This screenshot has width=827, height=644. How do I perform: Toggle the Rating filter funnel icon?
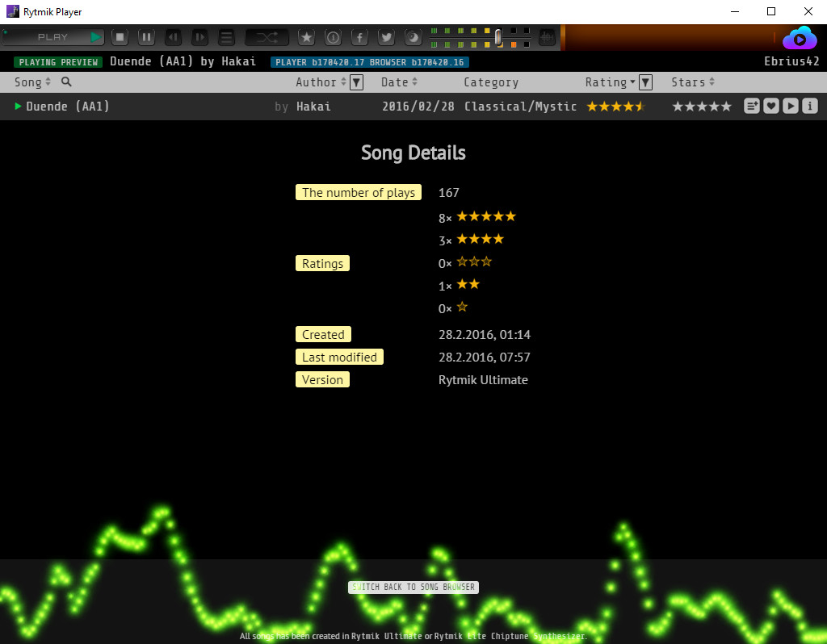(644, 82)
